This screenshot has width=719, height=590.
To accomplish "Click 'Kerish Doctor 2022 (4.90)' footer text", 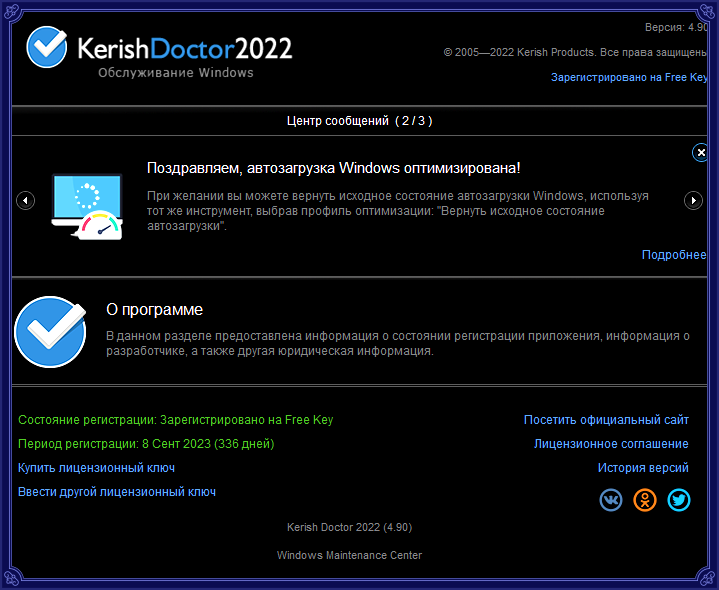I will pos(349,527).
